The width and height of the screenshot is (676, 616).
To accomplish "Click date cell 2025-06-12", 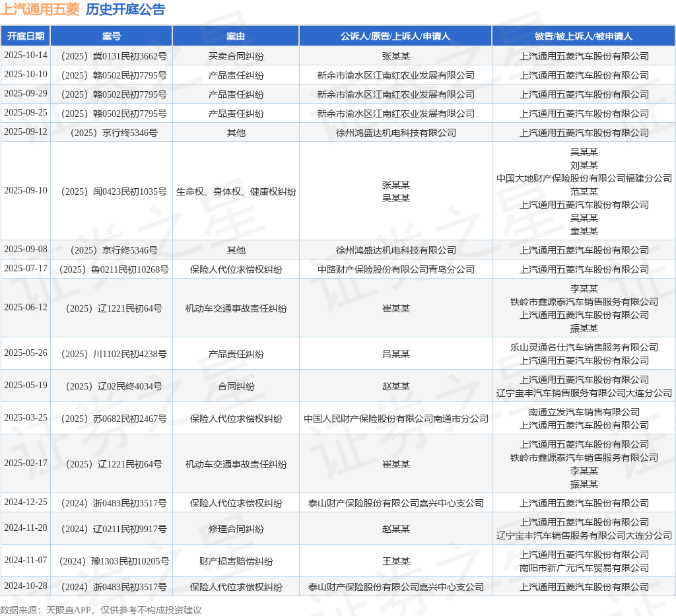I will [26, 307].
